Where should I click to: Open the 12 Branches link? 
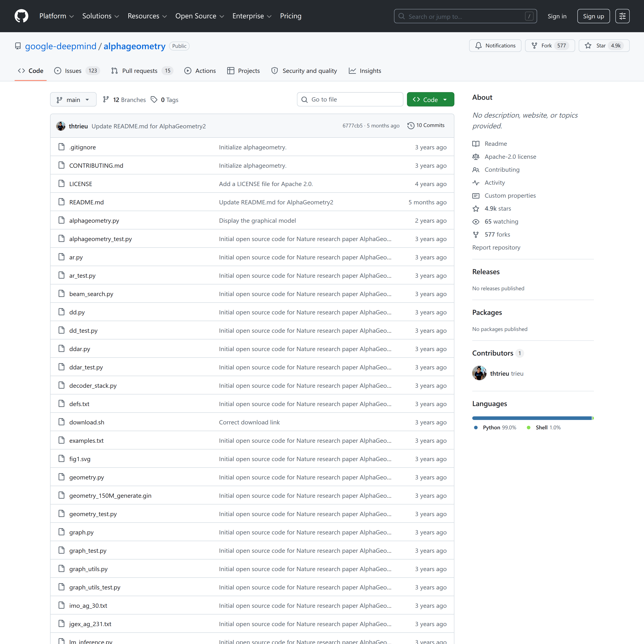pyautogui.click(x=124, y=100)
